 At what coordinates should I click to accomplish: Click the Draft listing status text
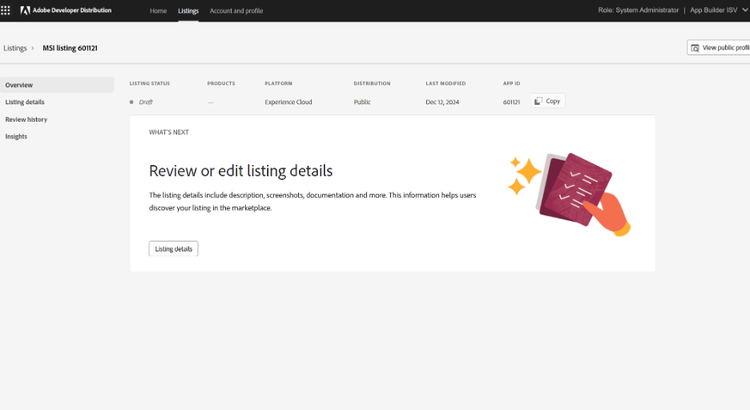[145, 102]
